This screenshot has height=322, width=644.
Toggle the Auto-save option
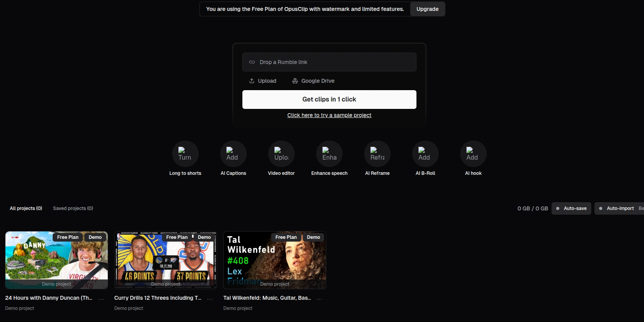(x=571, y=208)
